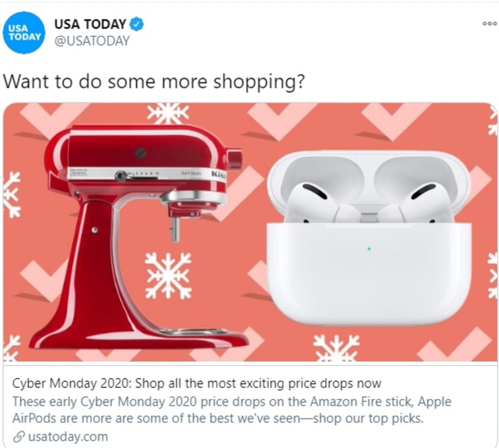Screen dimensions: 499x448
Task: Click the link chain icon beside usatoday.com
Action: (19, 437)
